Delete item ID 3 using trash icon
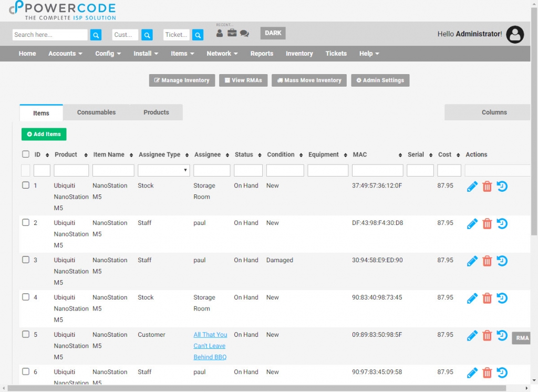Image resolution: width=538 pixels, height=392 pixels. coord(487,261)
